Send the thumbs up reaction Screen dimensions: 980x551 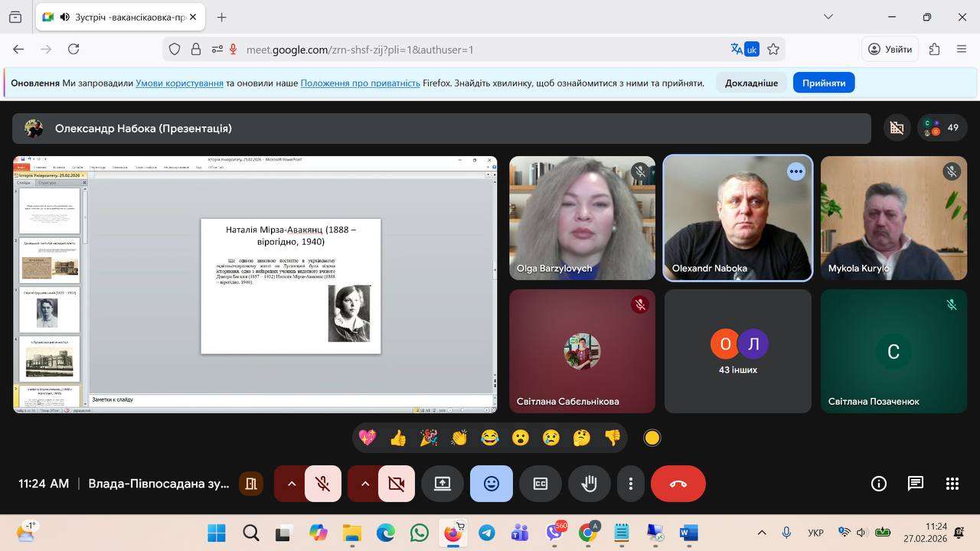[398, 438]
